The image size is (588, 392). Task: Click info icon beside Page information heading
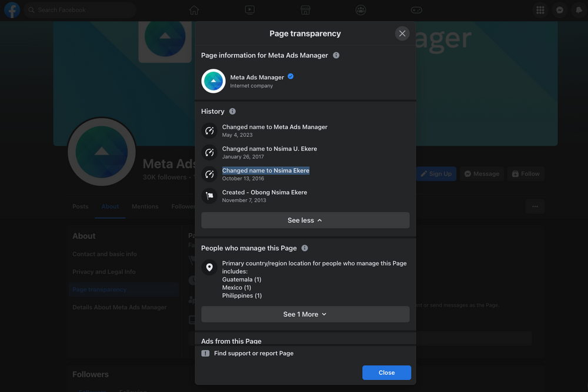tap(336, 55)
